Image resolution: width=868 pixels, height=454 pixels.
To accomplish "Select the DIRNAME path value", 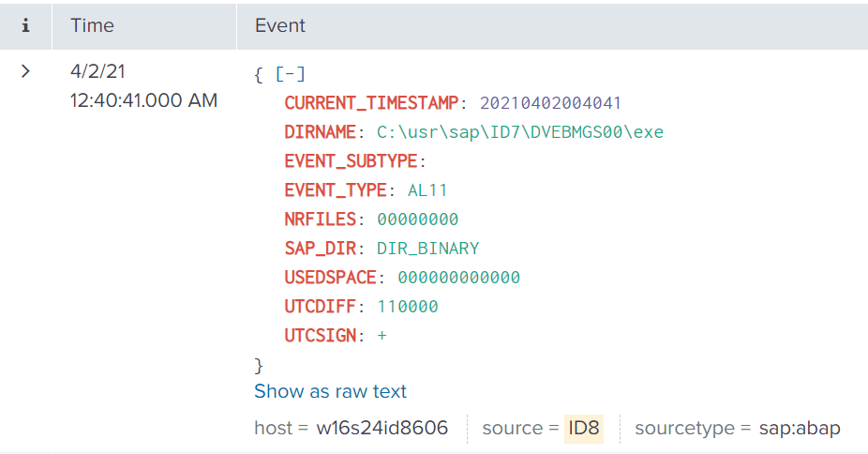I will coord(519,132).
